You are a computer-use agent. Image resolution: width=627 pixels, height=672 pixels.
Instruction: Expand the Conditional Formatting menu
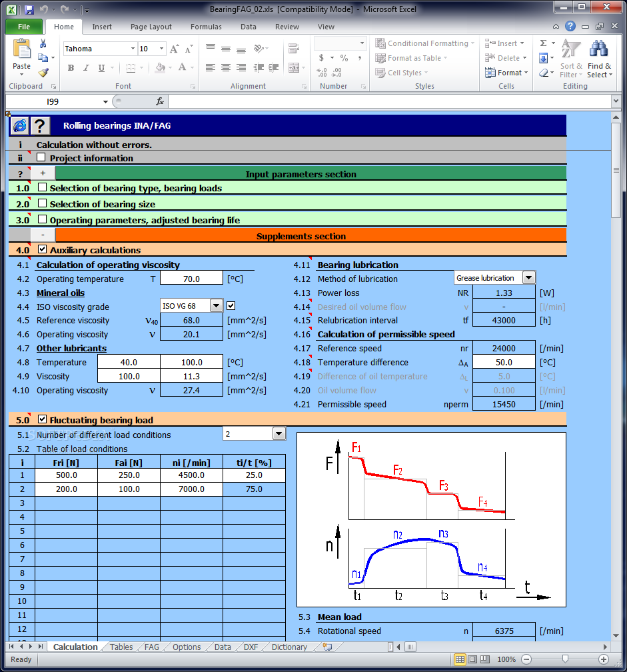pos(425,43)
